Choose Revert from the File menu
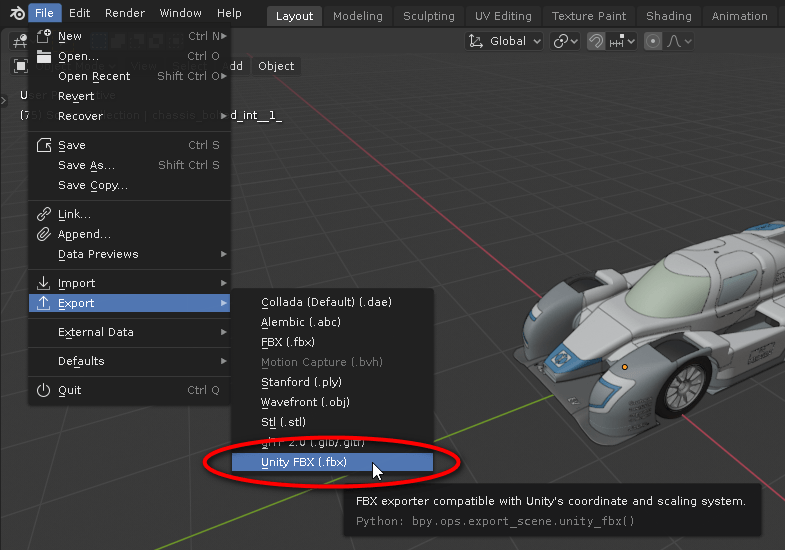 coord(130,96)
